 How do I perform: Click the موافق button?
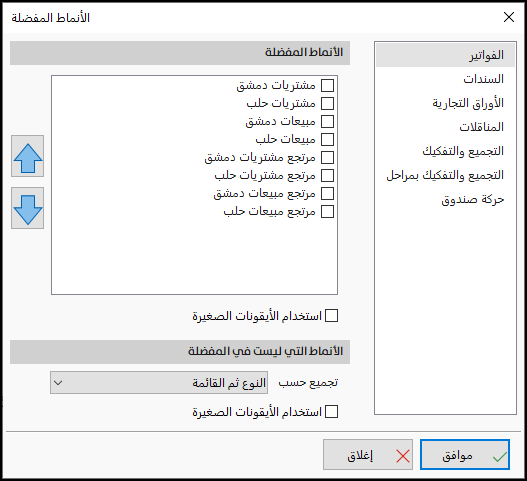[x=465, y=454]
